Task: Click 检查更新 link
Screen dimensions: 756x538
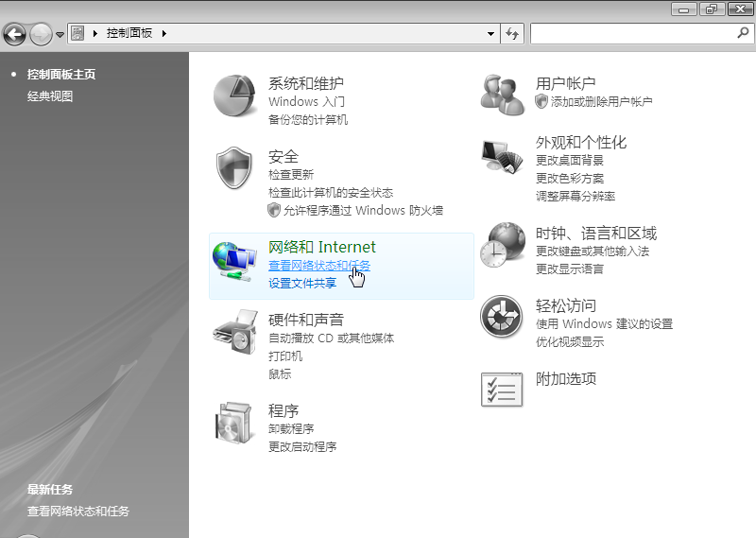Action: pyautogui.click(x=291, y=174)
